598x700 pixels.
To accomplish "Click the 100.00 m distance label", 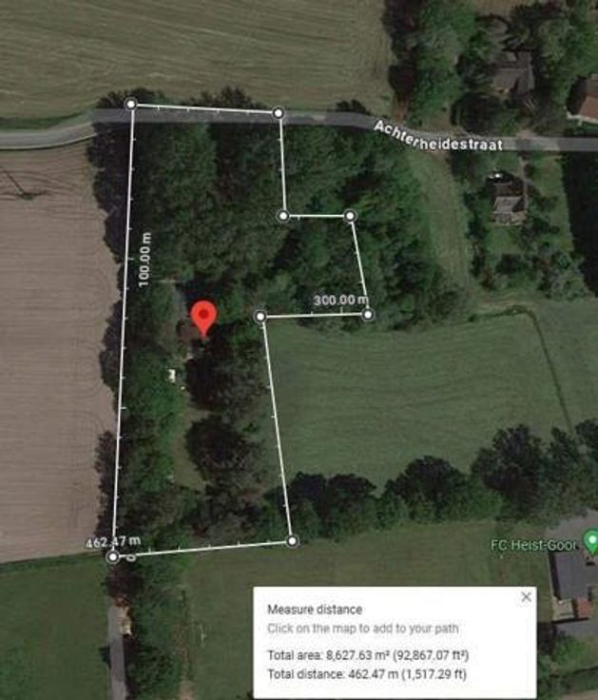I will coord(145,260).
